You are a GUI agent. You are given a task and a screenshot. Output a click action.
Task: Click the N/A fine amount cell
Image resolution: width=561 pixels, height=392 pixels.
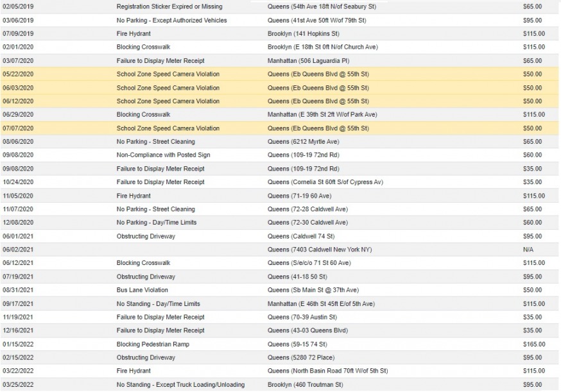(528, 250)
